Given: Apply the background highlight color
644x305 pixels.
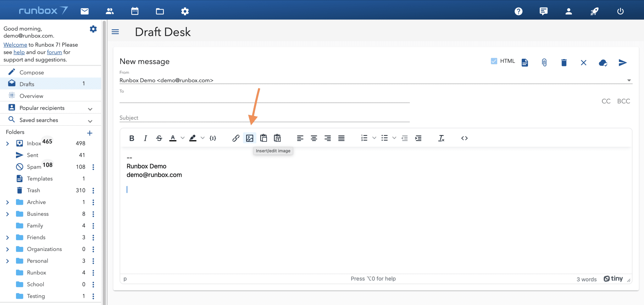Looking at the screenshot, I should tap(193, 138).
